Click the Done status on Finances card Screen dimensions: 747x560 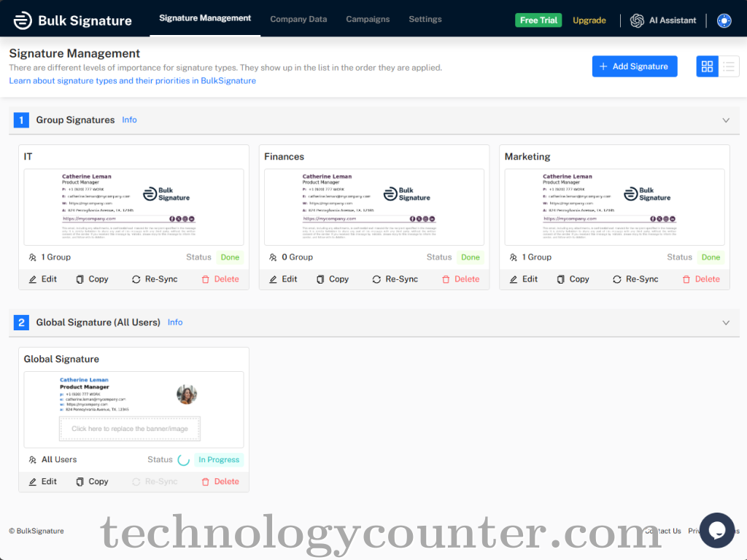point(471,257)
